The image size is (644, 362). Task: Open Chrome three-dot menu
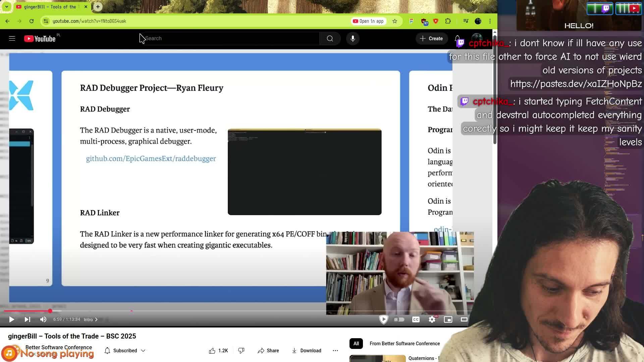[x=490, y=21]
